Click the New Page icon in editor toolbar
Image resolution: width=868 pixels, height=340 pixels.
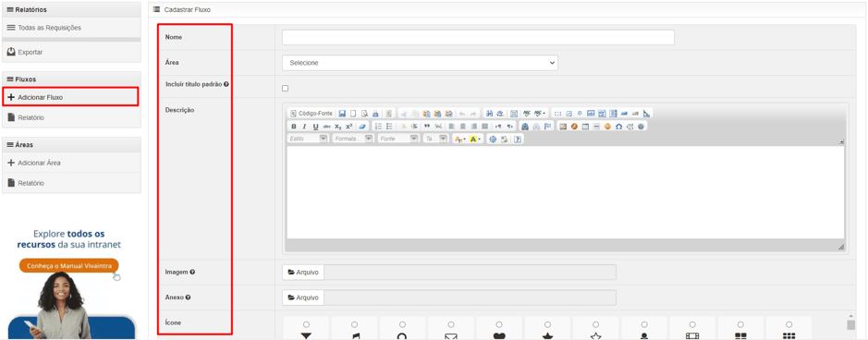click(x=353, y=114)
